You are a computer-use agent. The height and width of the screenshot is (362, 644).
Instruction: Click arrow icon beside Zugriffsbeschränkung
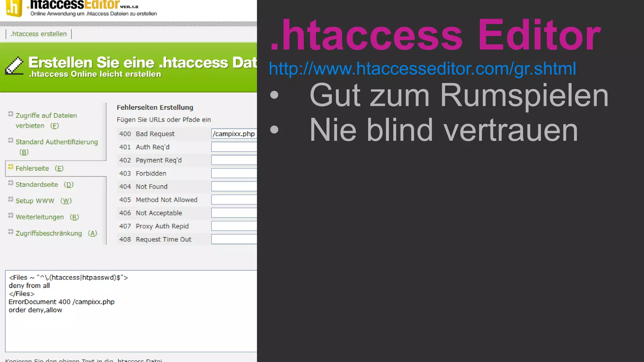click(x=11, y=232)
